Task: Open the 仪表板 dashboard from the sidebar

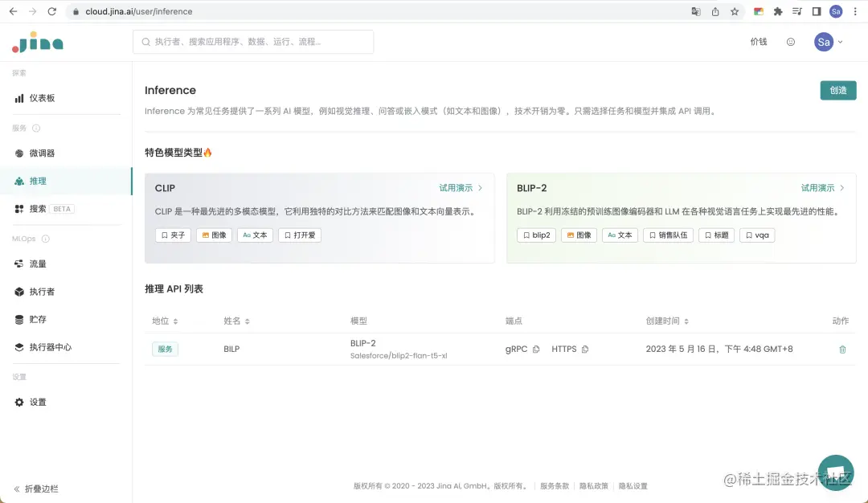Action: coord(39,97)
